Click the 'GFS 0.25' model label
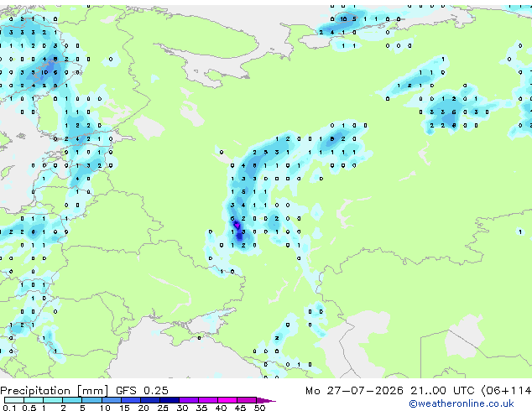The width and height of the screenshot is (532, 411). (142, 391)
